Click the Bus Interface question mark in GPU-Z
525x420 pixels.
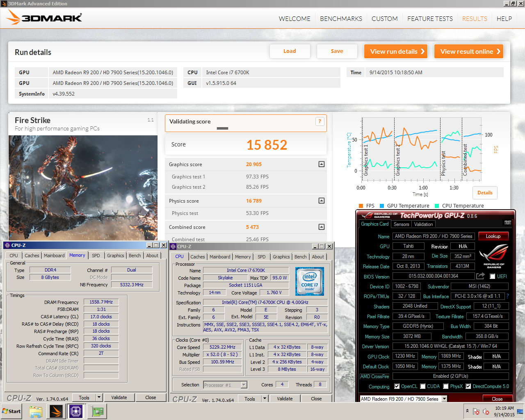pyautogui.click(x=507, y=296)
